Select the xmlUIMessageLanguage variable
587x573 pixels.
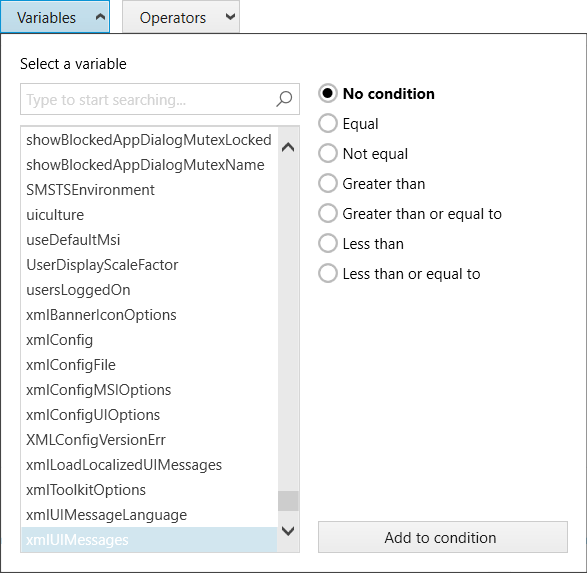click(149, 515)
